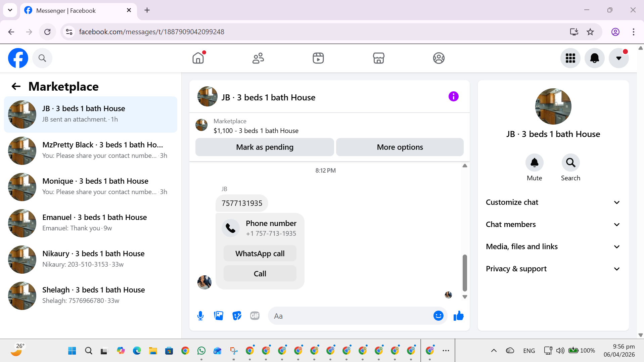This screenshot has height=362, width=644.
Task: Open the tab search dropdown
Action: (10, 10)
